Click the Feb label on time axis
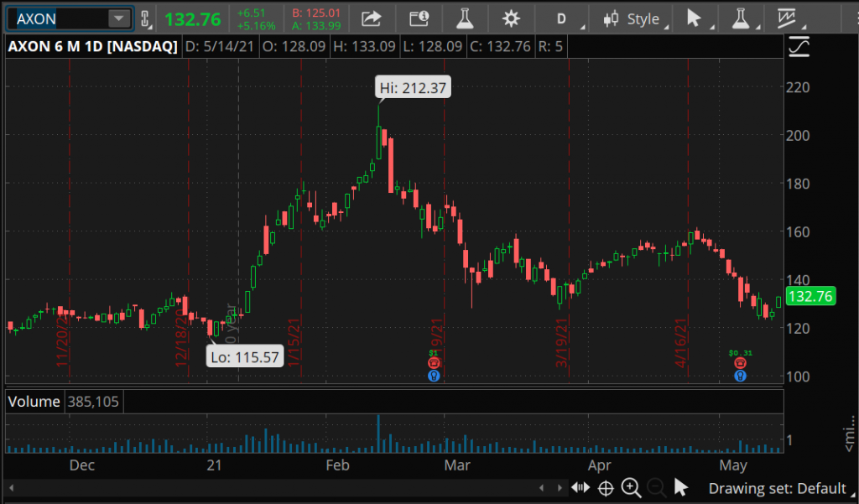859x504 pixels. pos(337,465)
